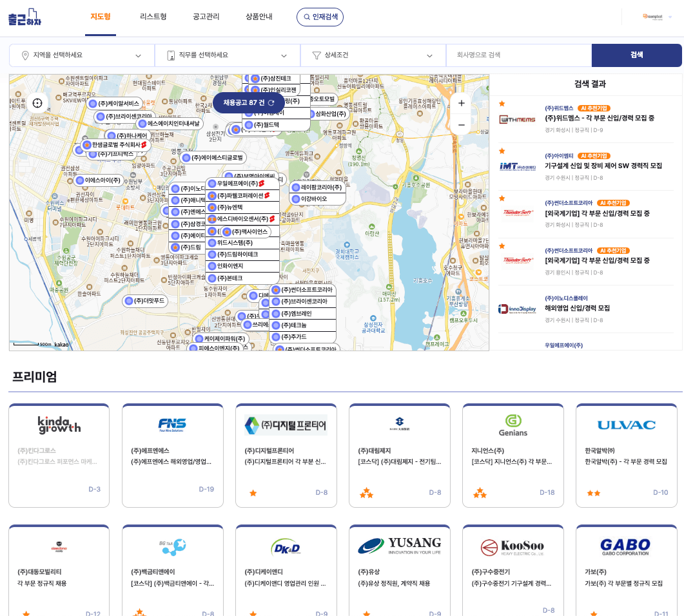
Task: Open the 지니언스(주) premium card
Action: pyautogui.click(x=513, y=456)
